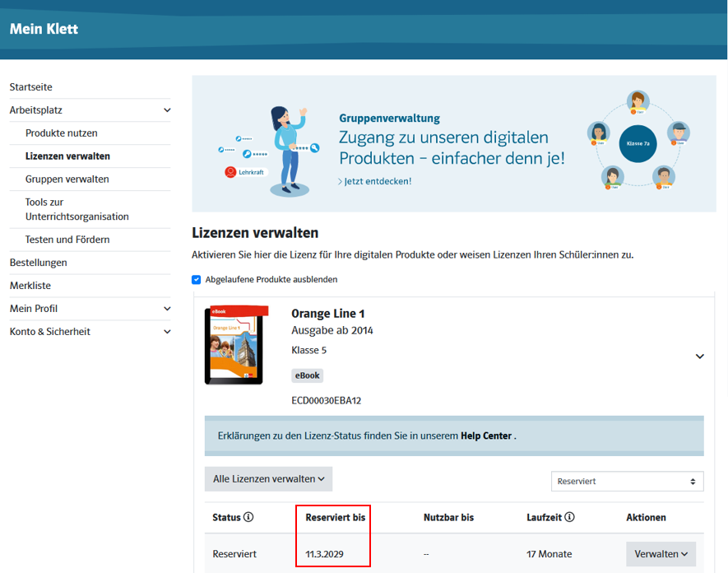Click the eBook tag badge
This screenshot has width=728, height=573.
point(308,375)
